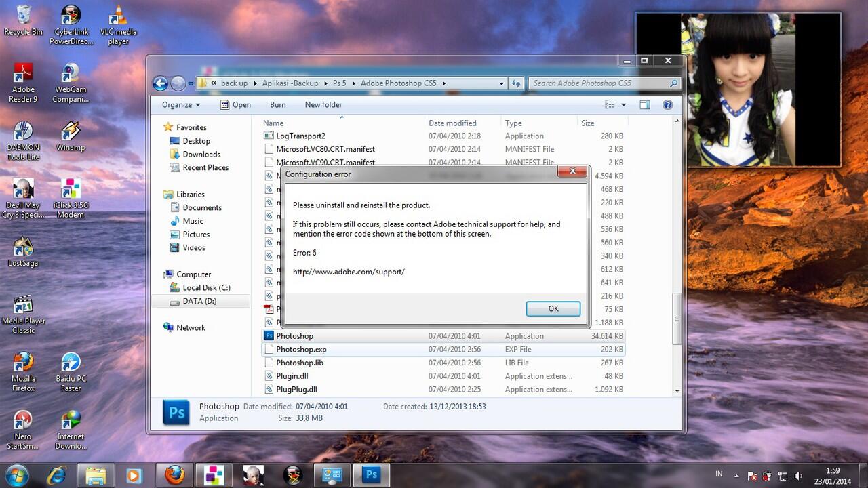Screen dimensions: 868x488
Task: Click the Explorer Back navigation button
Action: tap(161, 83)
